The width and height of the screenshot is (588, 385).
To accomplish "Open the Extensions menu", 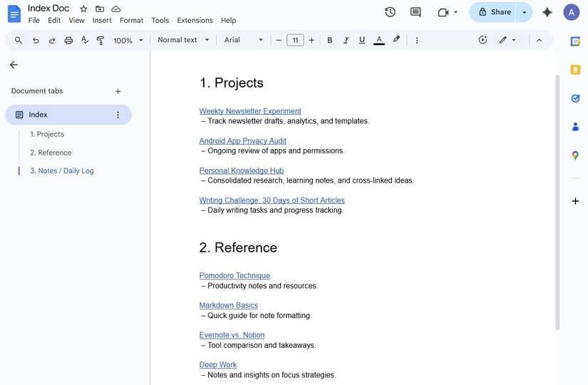I will pyautogui.click(x=195, y=21).
